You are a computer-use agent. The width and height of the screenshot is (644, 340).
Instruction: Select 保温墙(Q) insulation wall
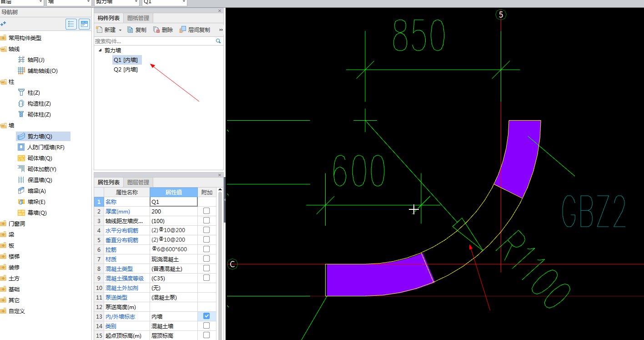pos(40,180)
